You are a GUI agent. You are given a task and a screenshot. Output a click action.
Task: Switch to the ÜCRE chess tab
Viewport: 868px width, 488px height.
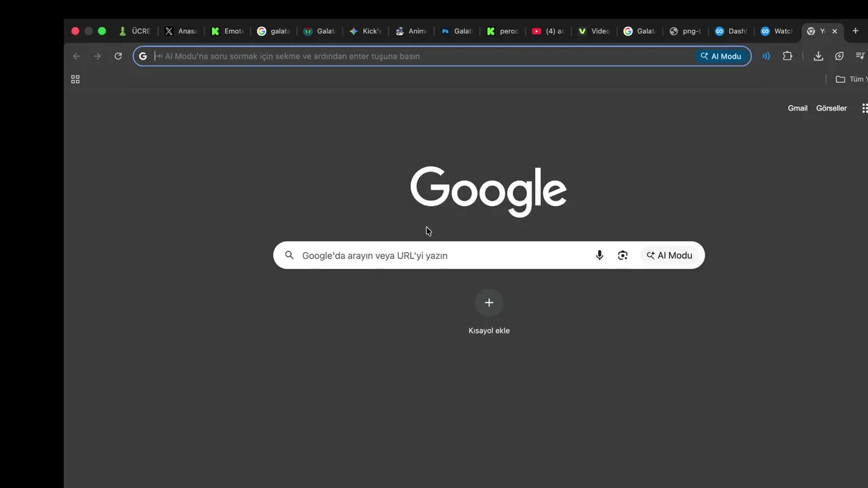click(x=135, y=31)
